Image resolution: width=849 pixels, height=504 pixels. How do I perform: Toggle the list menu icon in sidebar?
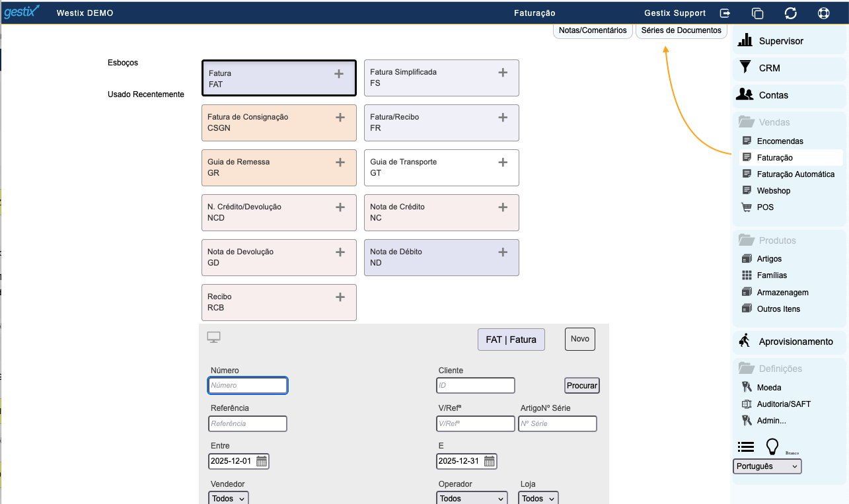(746, 447)
